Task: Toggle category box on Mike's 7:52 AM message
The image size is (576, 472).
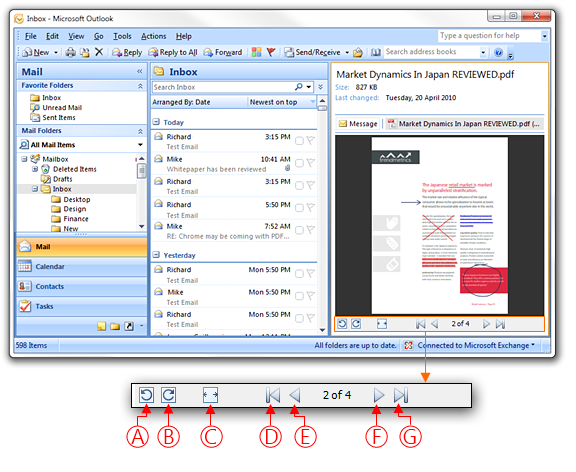Action: [x=299, y=231]
